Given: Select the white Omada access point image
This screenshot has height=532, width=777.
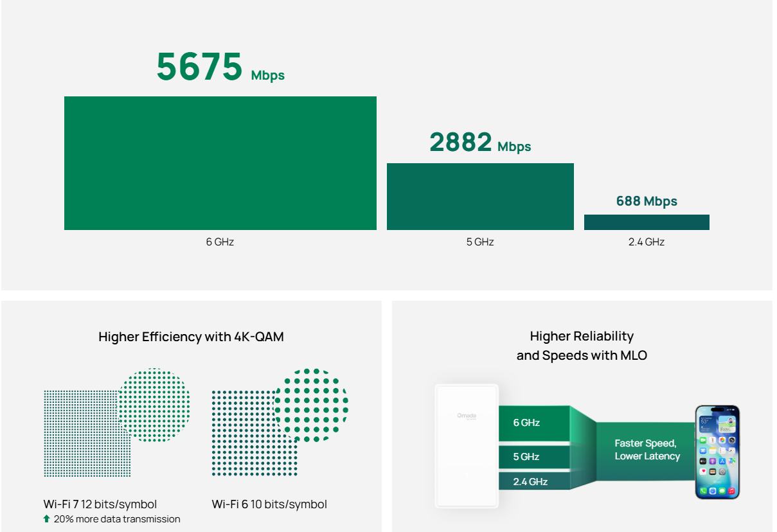Looking at the screenshot, I should click(466, 445).
